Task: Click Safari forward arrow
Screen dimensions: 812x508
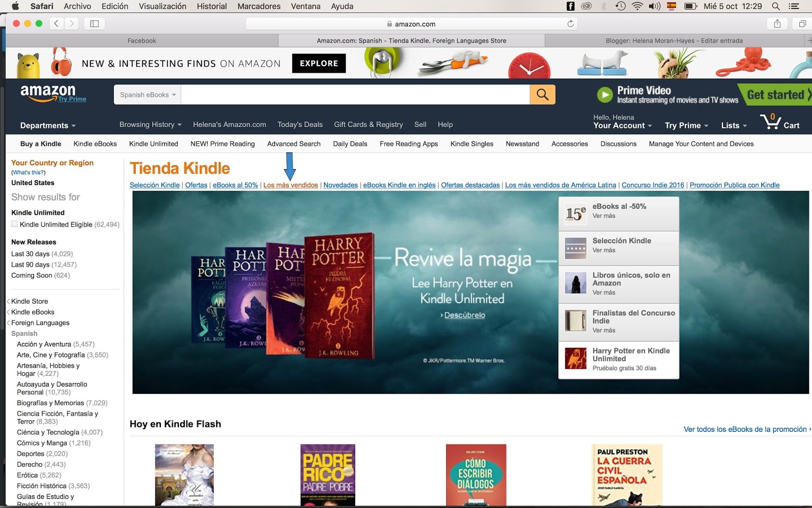Action: click(x=72, y=23)
